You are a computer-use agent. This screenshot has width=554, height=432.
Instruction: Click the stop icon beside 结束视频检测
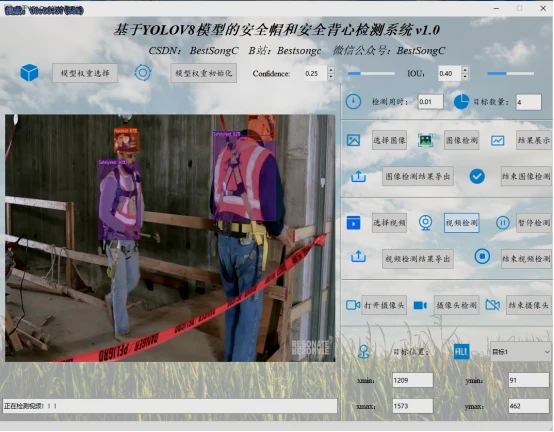click(x=482, y=256)
